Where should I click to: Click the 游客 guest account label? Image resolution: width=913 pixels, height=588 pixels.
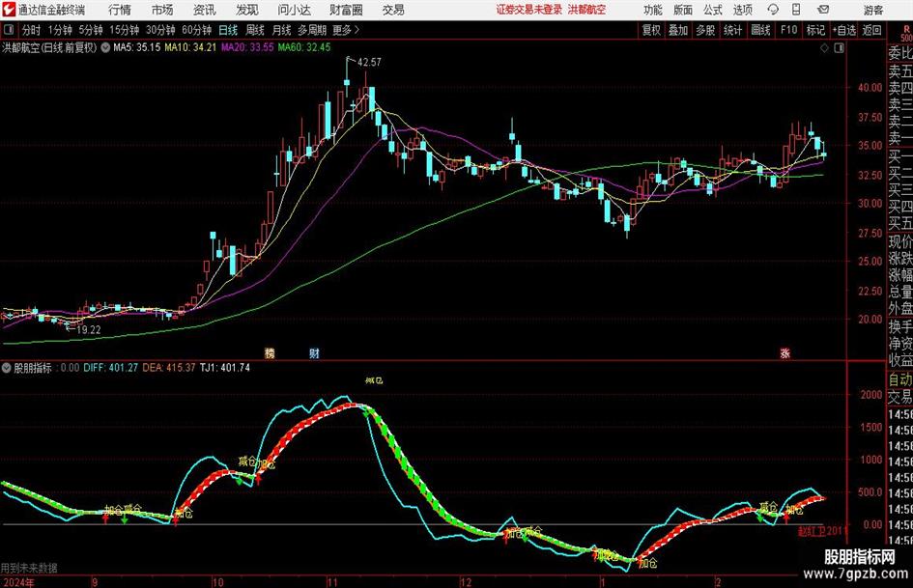pos(873,10)
